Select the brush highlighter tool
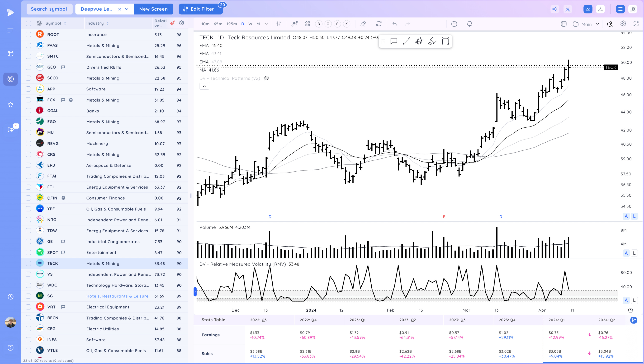Screen dimensions: 644x364 coord(432,41)
